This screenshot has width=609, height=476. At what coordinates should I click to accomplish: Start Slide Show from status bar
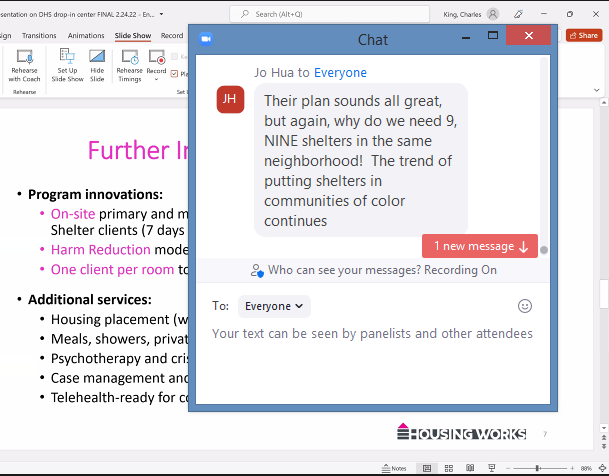[493, 468]
